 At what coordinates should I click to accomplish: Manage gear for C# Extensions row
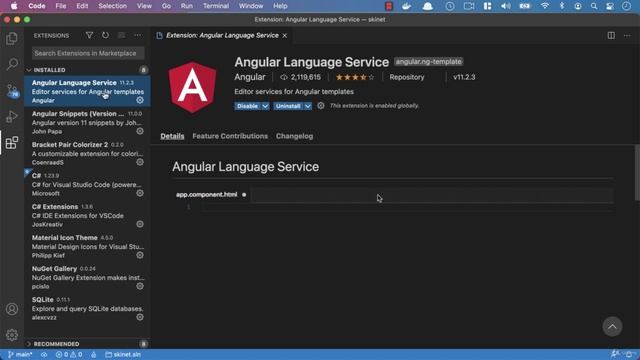tap(140, 224)
